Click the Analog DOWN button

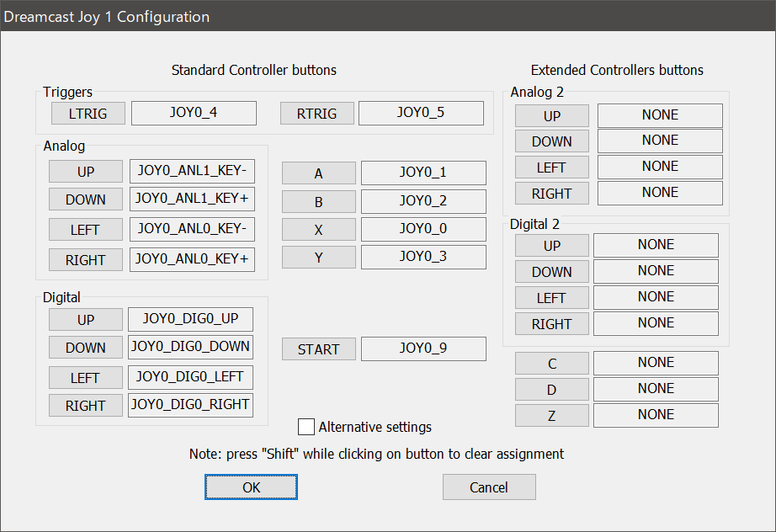[x=86, y=199]
